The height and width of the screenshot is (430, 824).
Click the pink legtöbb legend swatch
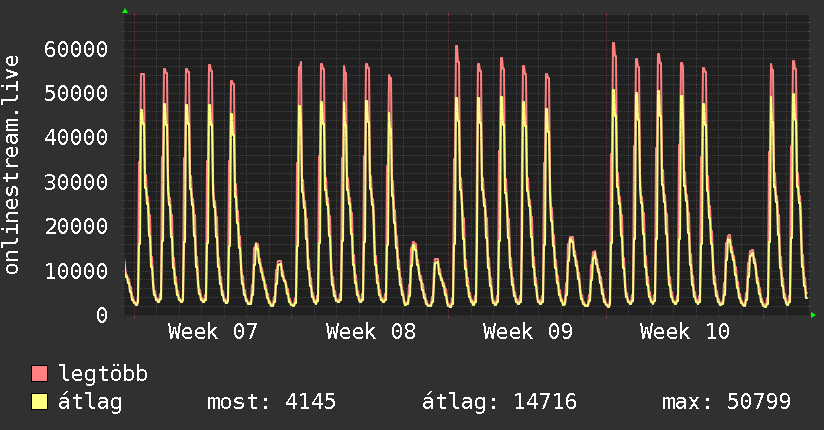pyautogui.click(x=39, y=373)
